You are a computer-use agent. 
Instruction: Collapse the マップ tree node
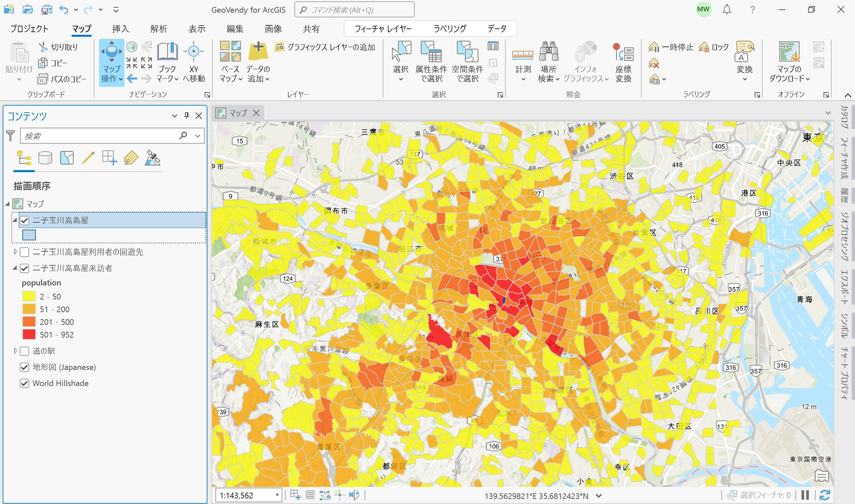[8, 204]
